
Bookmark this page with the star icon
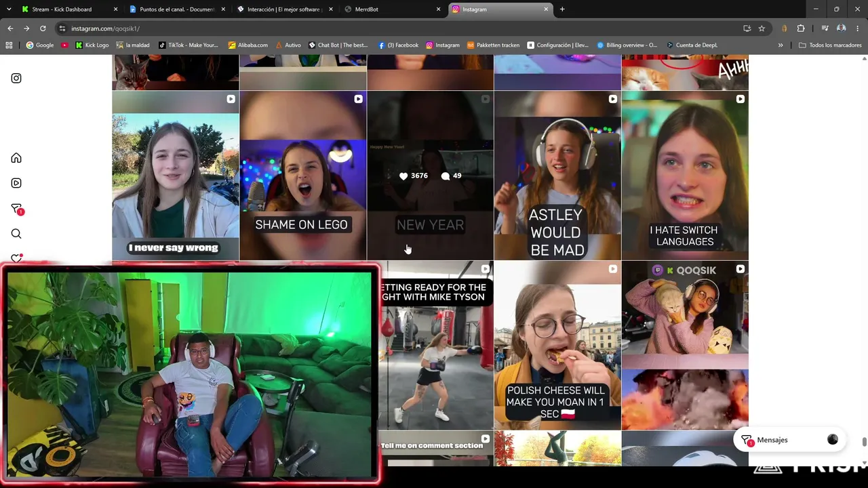(x=762, y=28)
